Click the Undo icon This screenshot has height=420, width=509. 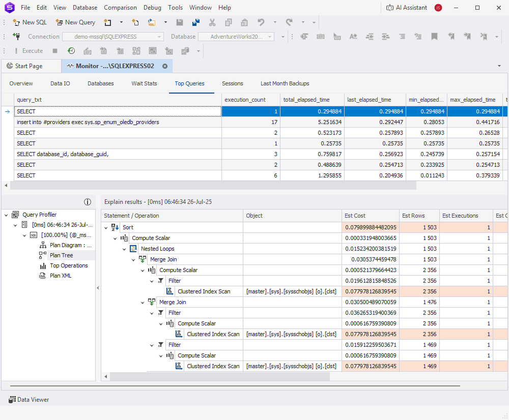tap(260, 22)
